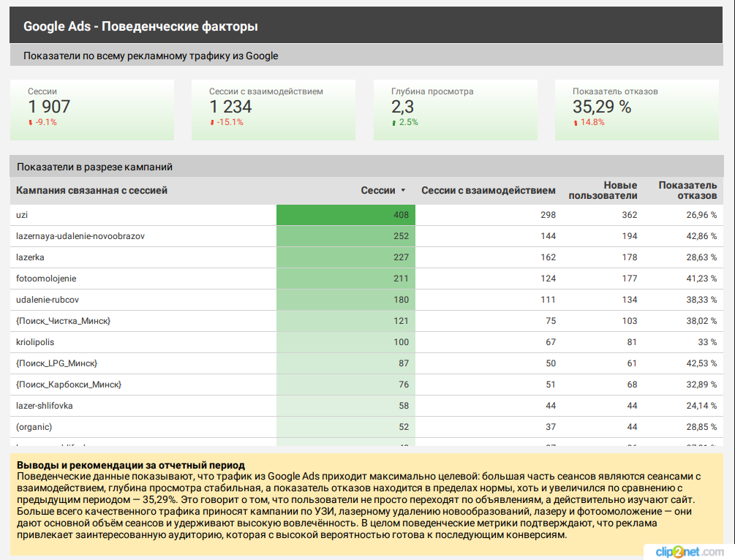Click the red up arrow showing 14.8%
The height and width of the screenshot is (560, 735).
[x=576, y=123]
